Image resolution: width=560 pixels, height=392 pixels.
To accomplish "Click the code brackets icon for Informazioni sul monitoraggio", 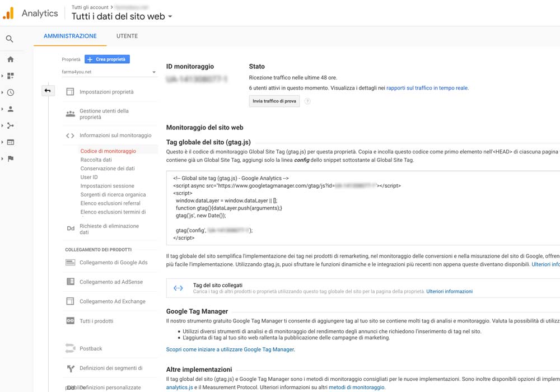I will click(x=70, y=136).
